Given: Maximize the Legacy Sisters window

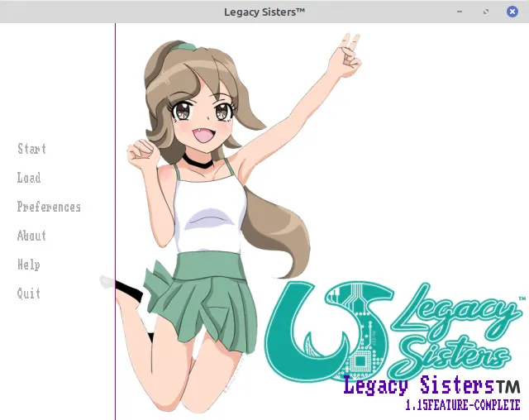Looking at the screenshot, I should [x=486, y=12].
